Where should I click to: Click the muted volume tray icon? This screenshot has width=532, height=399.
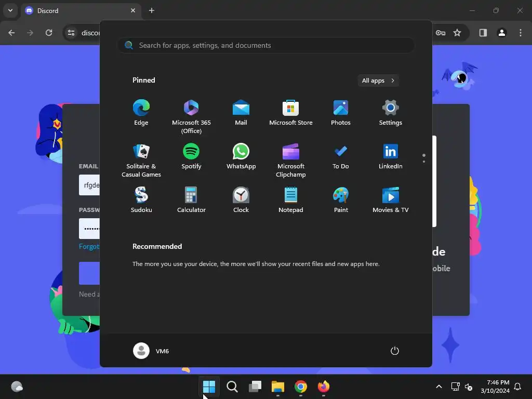(469, 387)
